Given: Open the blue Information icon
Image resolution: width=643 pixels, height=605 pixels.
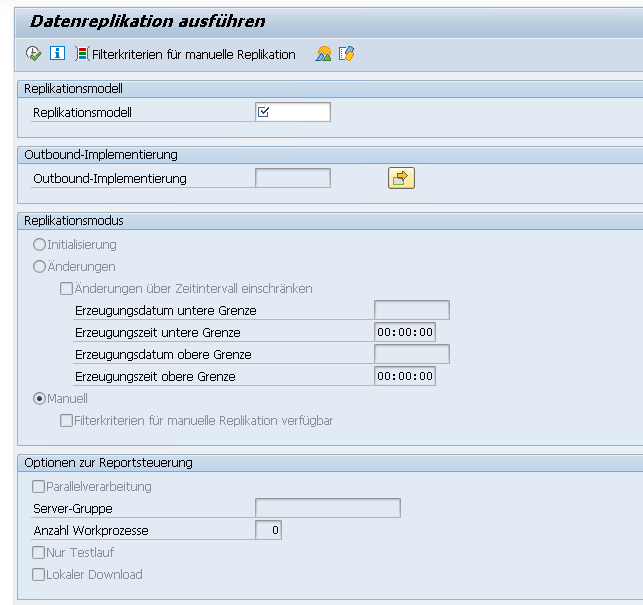Looking at the screenshot, I should [x=57, y=54].
